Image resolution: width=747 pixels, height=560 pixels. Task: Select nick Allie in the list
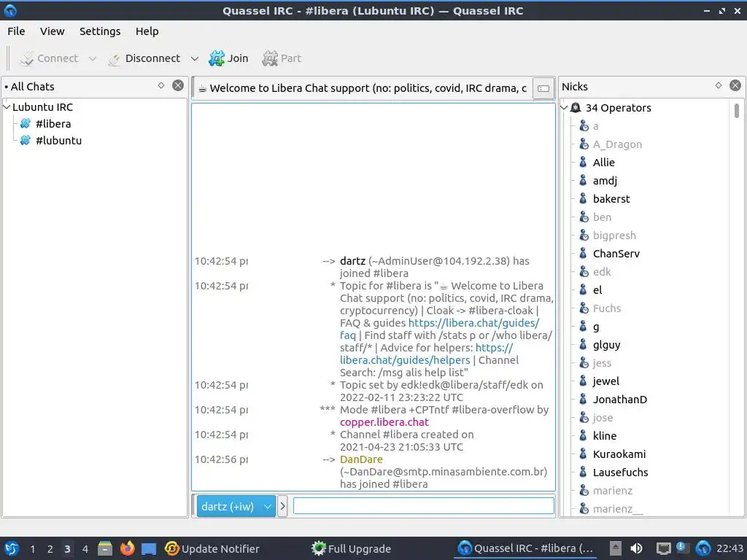[x=603, y=163]
